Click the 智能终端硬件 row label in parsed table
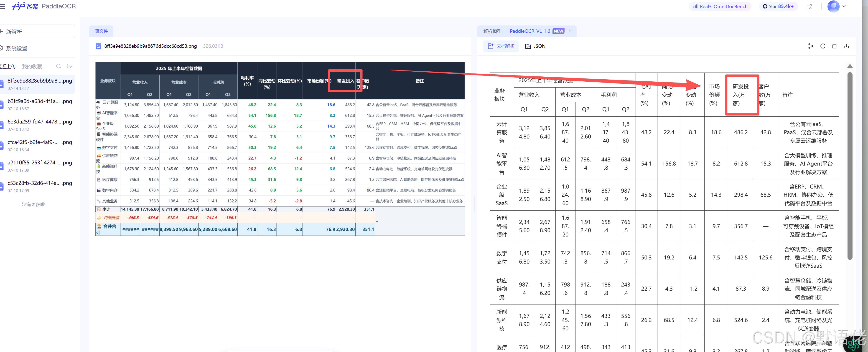The height and width of the screenshot is (352, 868). (x=501, y=226)
